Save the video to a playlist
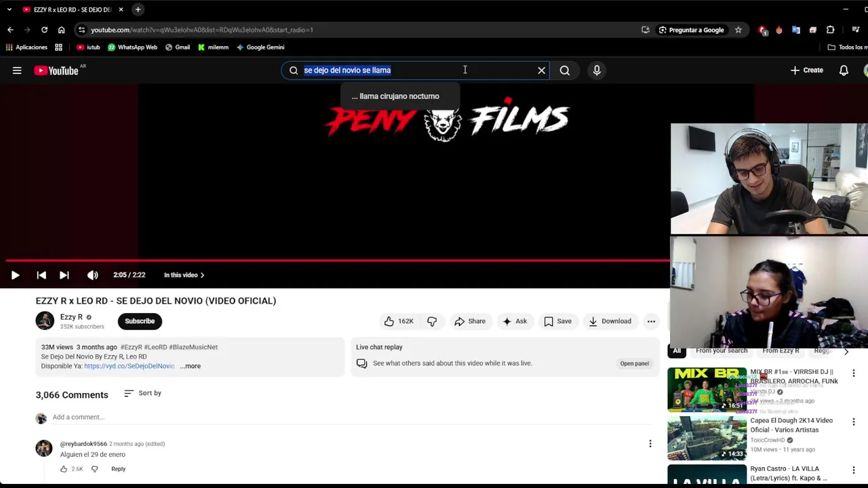 (x=557, y=321)
